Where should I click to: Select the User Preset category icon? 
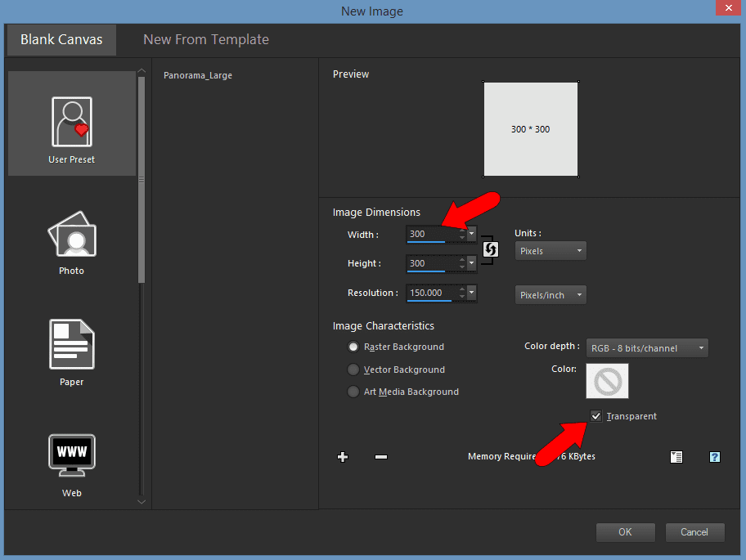71,123
